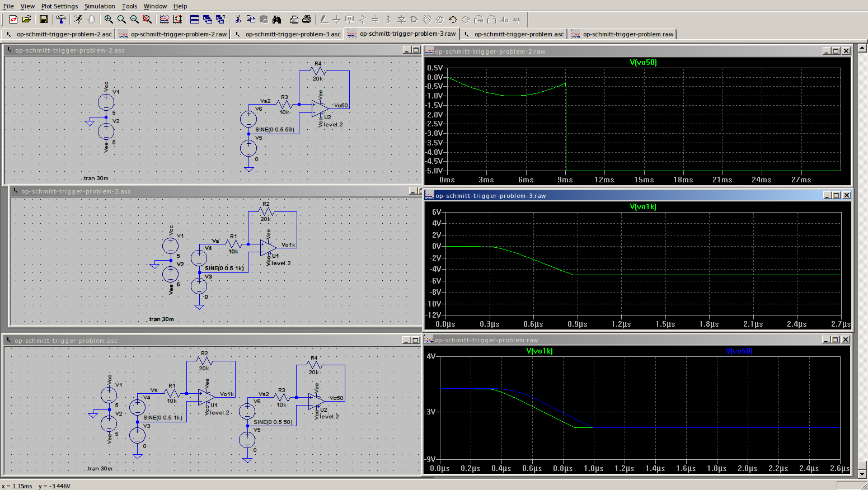This screenshot has height=490, width=868.
Task: Click the blue V(vo50) trace label
Action: pos(739,351)
